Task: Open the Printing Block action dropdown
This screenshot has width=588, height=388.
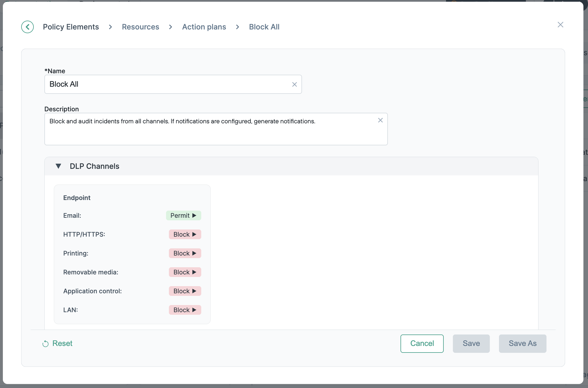Action: coord(185,253)
